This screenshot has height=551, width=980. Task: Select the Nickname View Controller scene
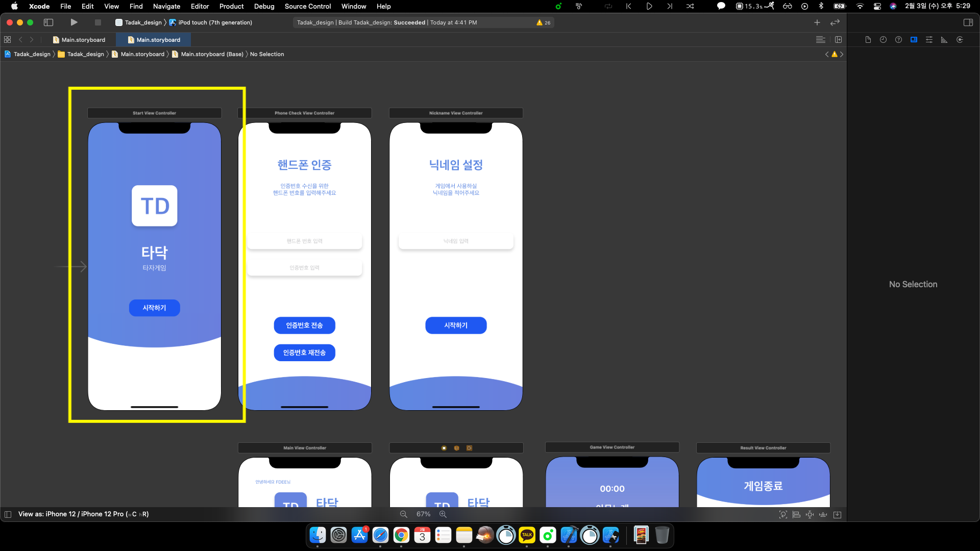coord(456,113)
